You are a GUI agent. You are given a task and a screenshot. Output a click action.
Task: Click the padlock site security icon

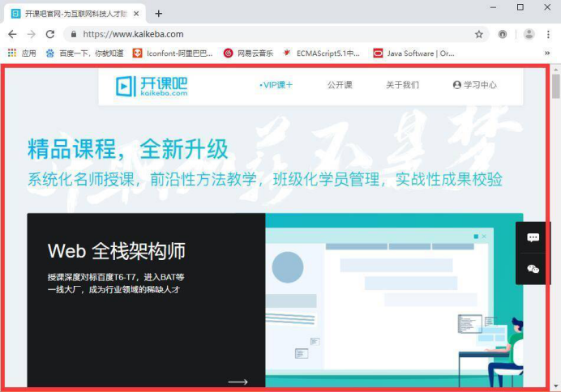pyautogui.click(x=74, y=34)
